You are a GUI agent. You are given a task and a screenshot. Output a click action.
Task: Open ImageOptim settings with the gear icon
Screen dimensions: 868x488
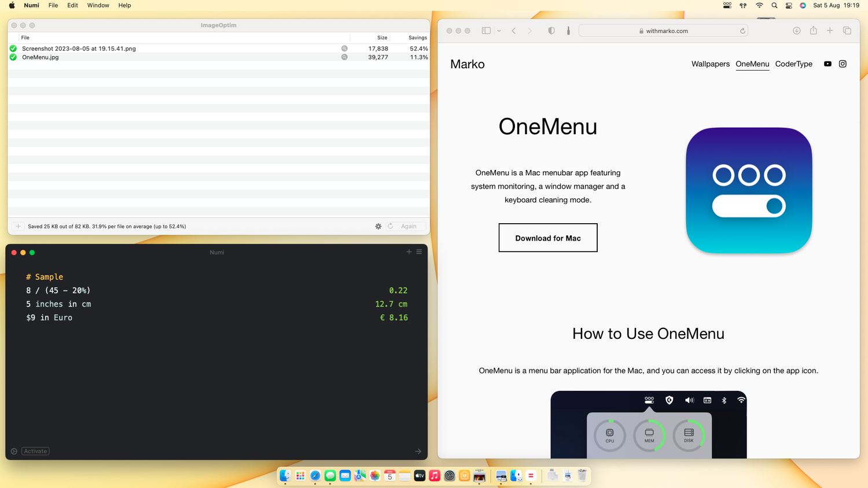(378, 226)
